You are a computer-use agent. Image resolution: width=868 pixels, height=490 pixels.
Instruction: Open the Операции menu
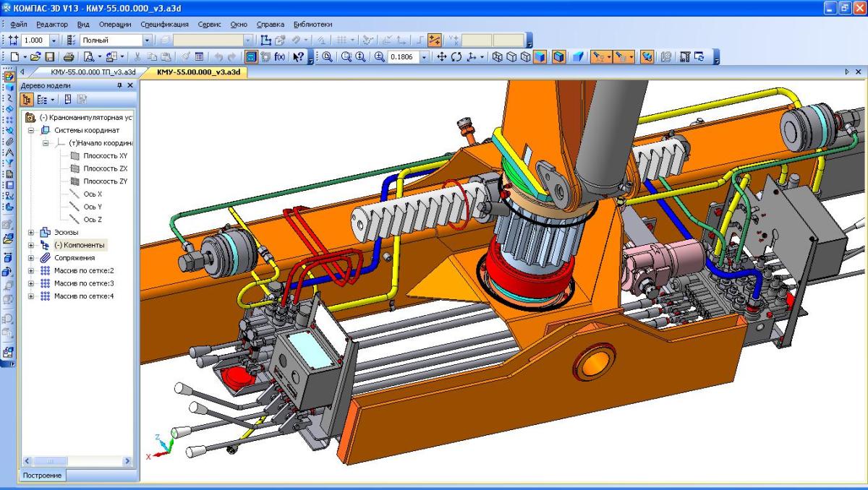tap(114, 24)
